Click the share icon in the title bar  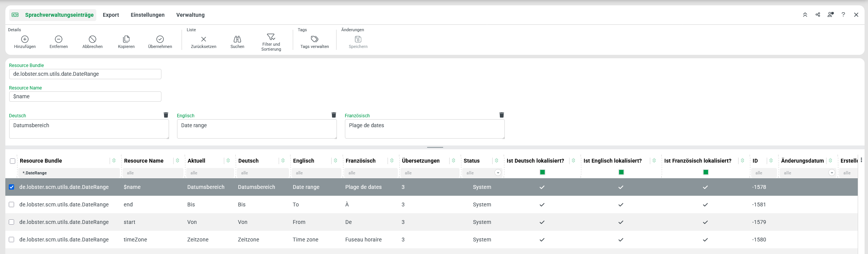pos(818,15)
